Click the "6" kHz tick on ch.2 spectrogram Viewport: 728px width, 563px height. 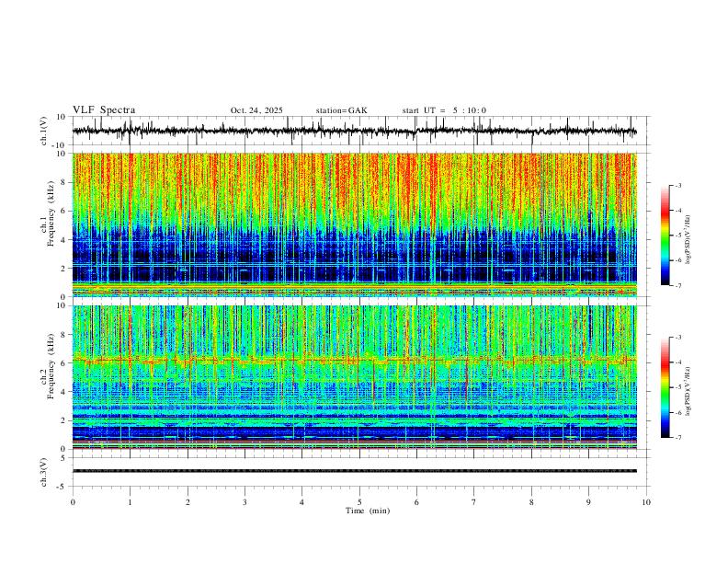(63, 363)
